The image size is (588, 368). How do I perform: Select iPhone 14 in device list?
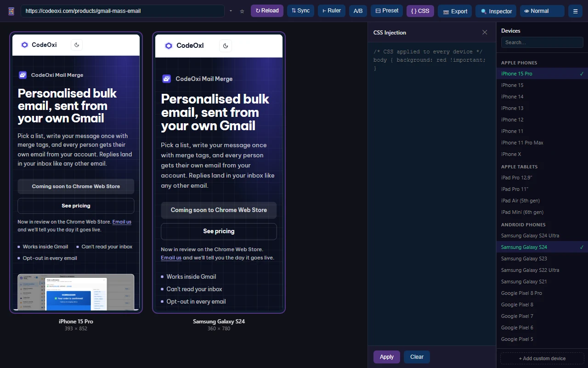point(542,97)
